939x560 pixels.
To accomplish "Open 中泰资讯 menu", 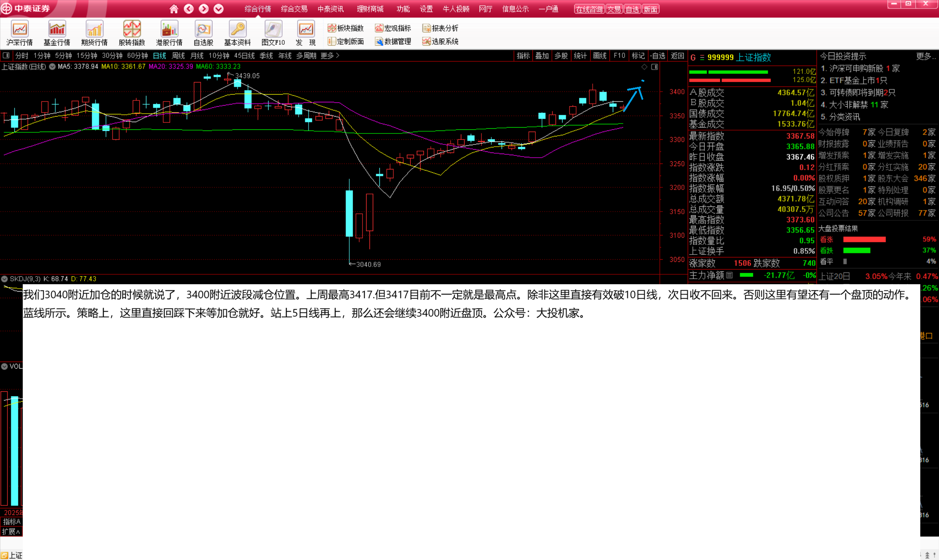I will coord(331,9).
